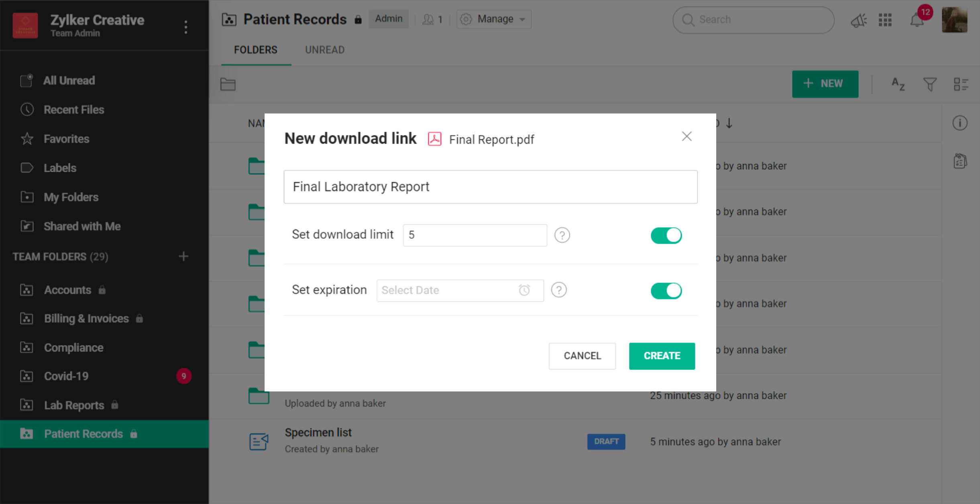Open the notifications bell icon
This screenshot has height=504, width=980.
click(x=917, y=20)
